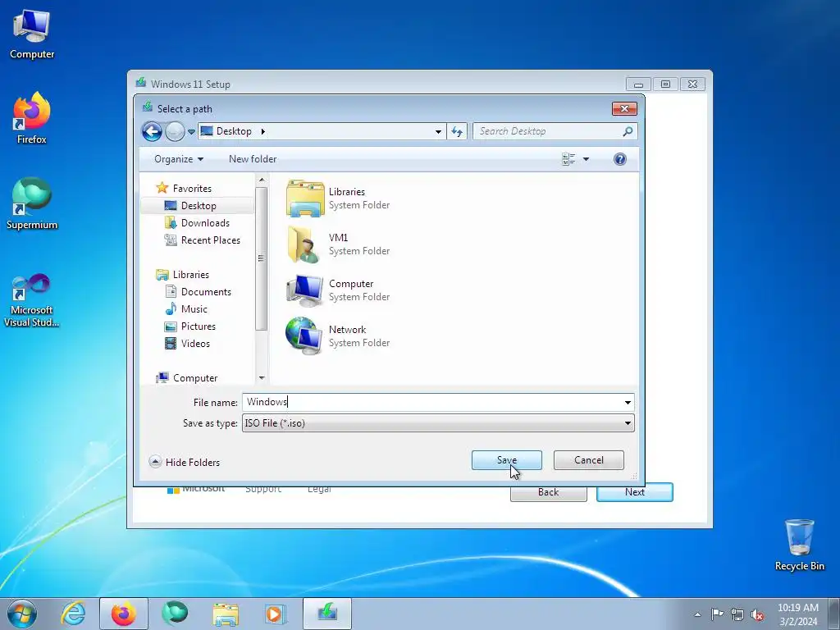Image resolution: width=840 pixels, height=630 pixels.
Task: Open the Windows Start button
Action: [x=21, y=614]
